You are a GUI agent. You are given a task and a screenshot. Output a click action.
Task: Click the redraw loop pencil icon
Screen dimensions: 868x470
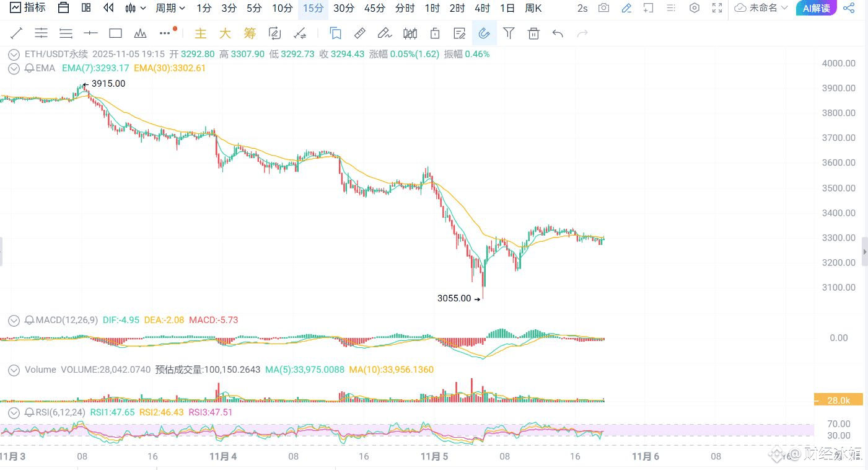(275, 33)
